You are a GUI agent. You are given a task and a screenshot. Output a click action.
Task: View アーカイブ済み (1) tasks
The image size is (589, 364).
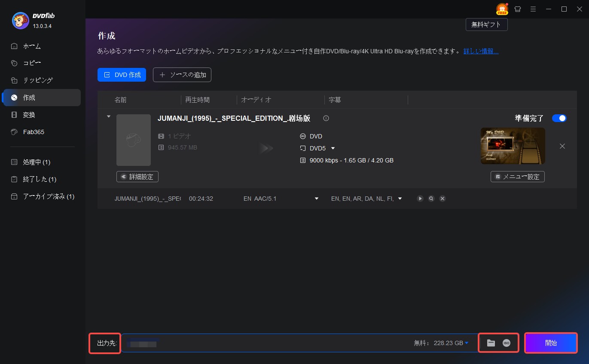pos(42,196)
